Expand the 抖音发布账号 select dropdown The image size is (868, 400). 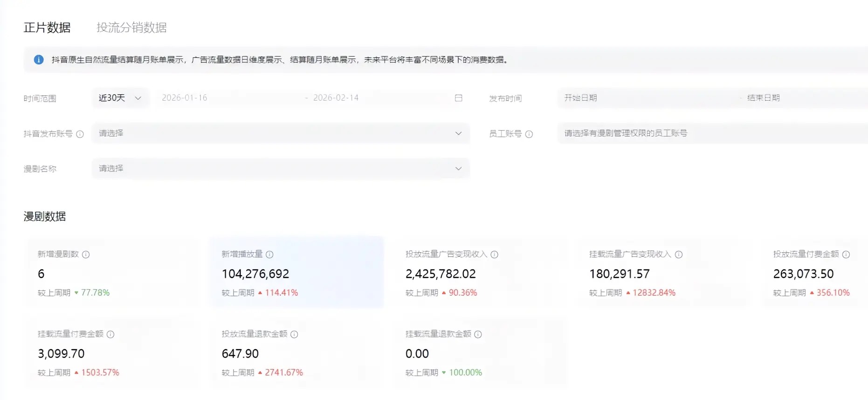click(x=281, y=133)
